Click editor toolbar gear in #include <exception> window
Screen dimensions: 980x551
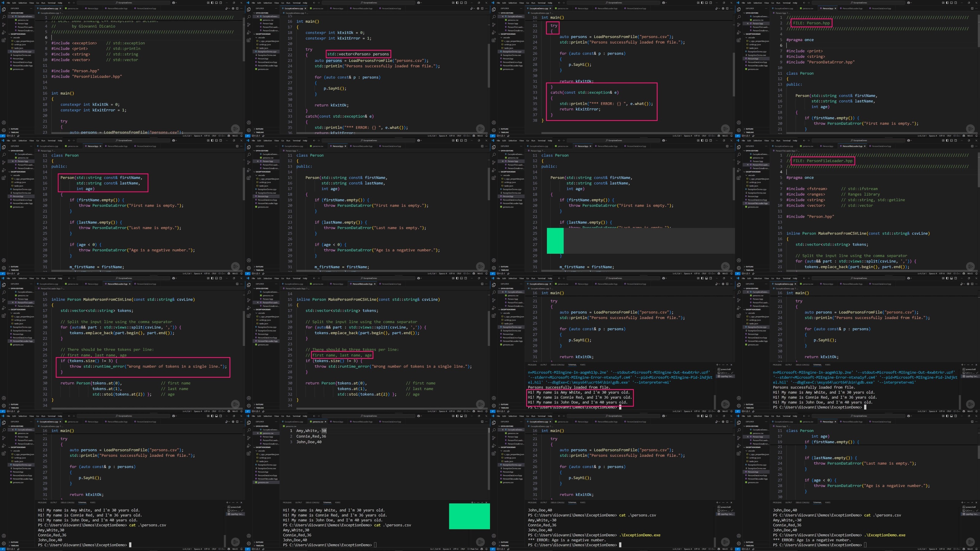point(233,8)
